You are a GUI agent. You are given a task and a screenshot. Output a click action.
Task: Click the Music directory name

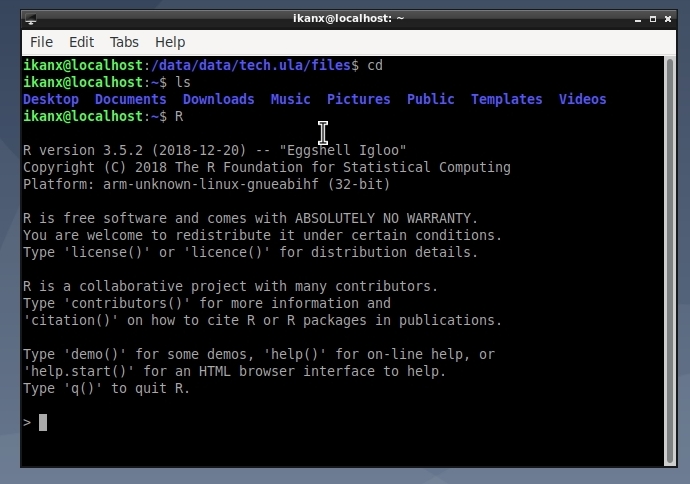pyautogui.click(x=290, y=99)
